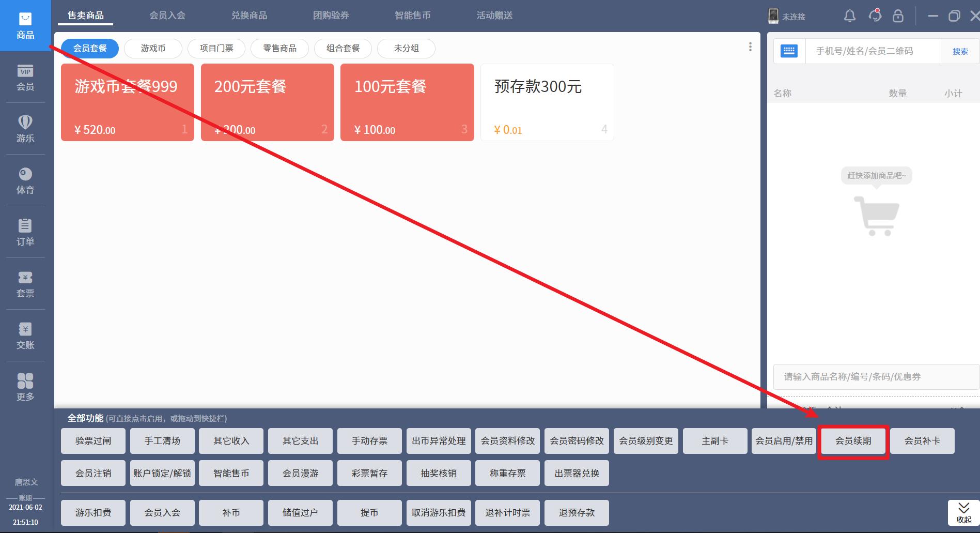The height and width of the screenshot is (533, 980).
Task: Open the 商品 sidebar section
Action: [x=25, y=26]
